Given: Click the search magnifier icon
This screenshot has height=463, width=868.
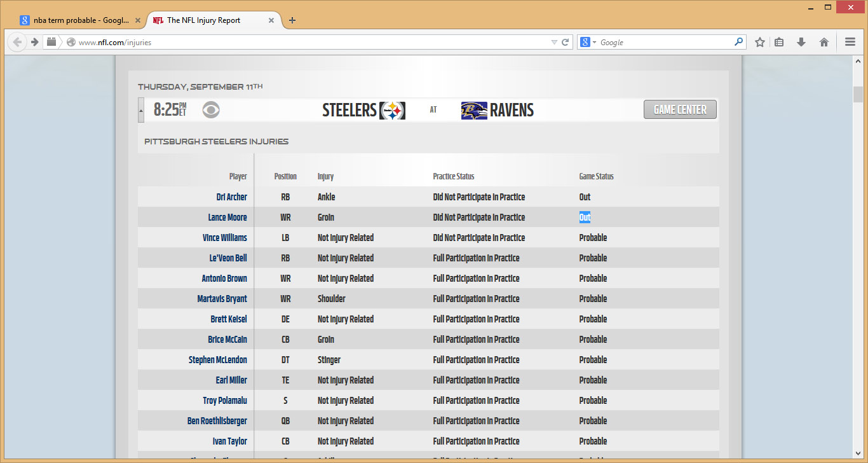Looking at the screenshot, I should [x=738, y=42].
